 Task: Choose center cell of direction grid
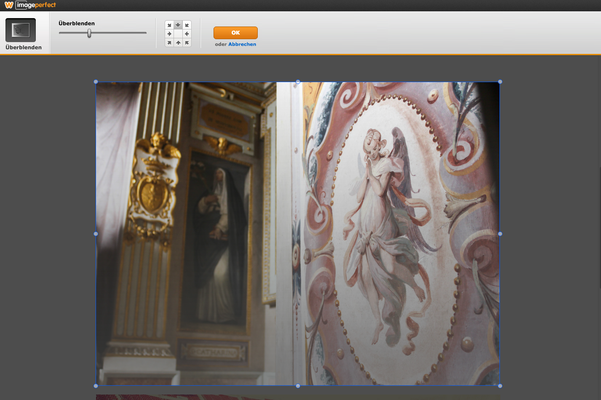tap(178, 34)
